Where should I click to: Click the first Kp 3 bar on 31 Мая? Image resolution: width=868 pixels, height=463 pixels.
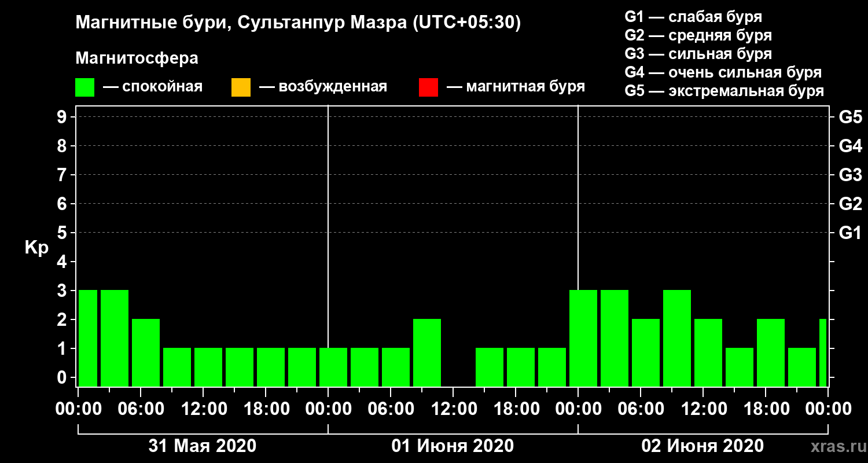(x=88, y=338)
